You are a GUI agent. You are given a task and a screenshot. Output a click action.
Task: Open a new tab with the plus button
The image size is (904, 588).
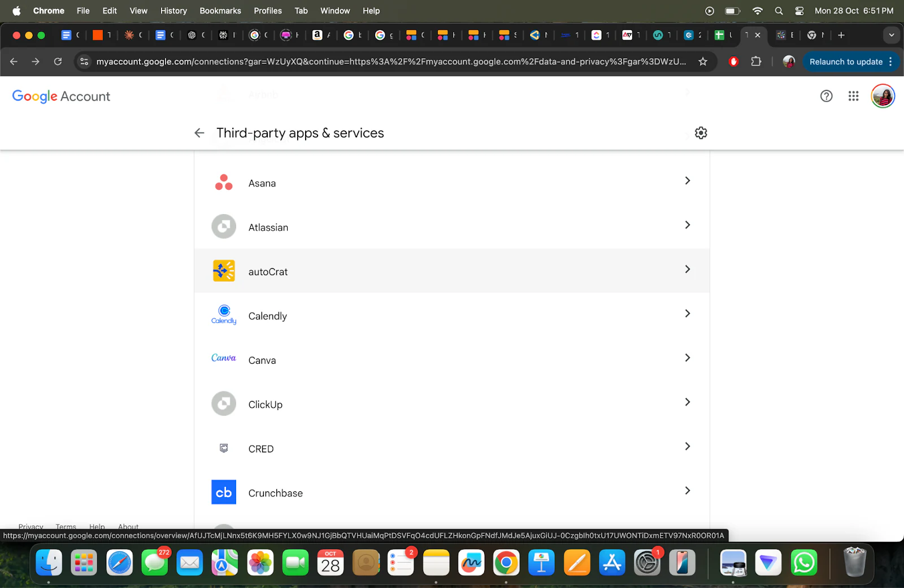(x=841, y=35)
